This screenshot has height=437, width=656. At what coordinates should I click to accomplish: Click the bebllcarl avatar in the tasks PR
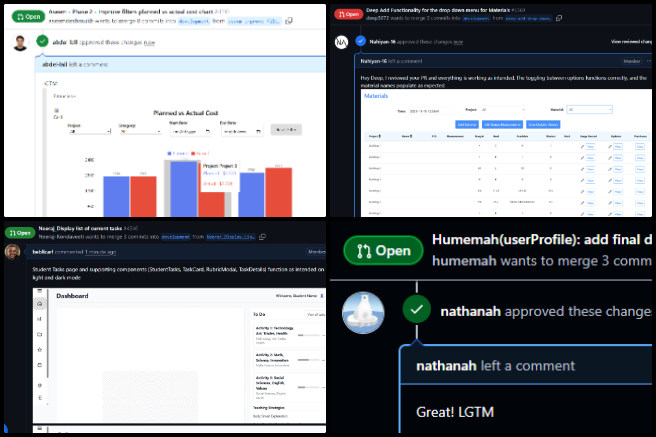(x=12, y=252)
